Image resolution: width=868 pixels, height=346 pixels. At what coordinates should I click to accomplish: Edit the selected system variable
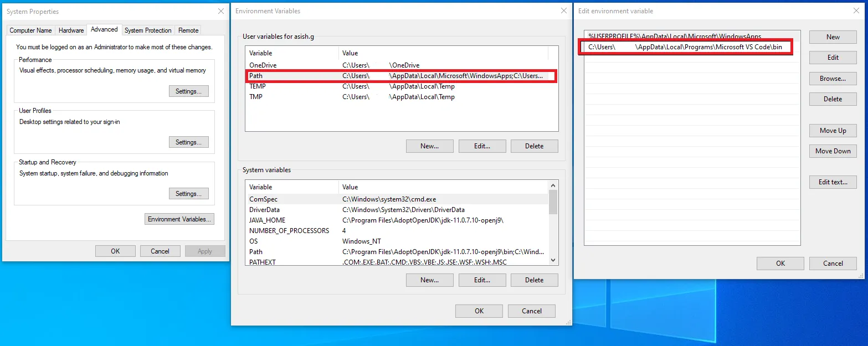point(482,280)
